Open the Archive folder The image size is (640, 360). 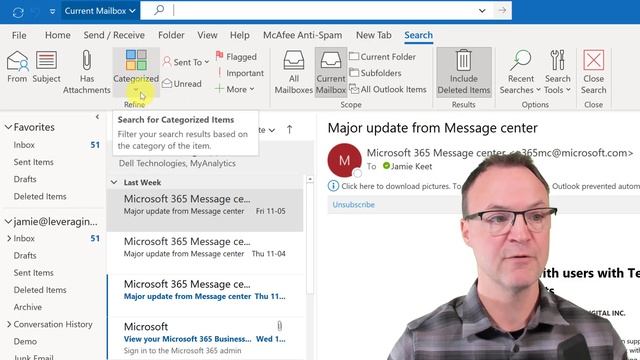27,307
